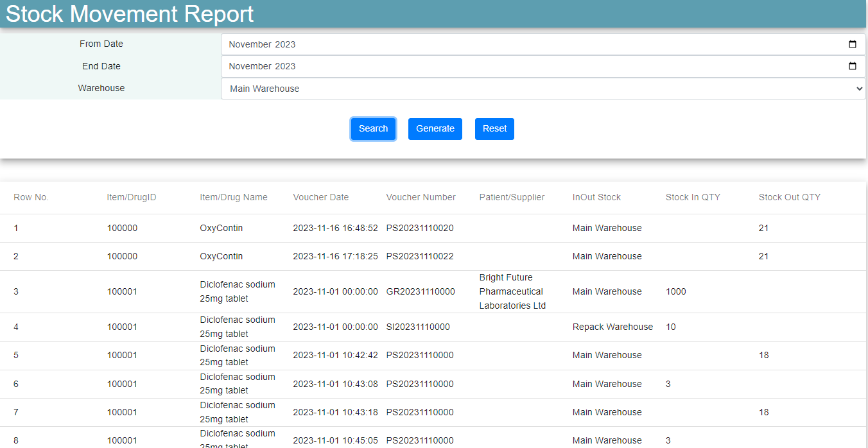Click row number 4 cell
Image resolution: width=868 pixels, height=448 pixels.
tap(16, 327)
